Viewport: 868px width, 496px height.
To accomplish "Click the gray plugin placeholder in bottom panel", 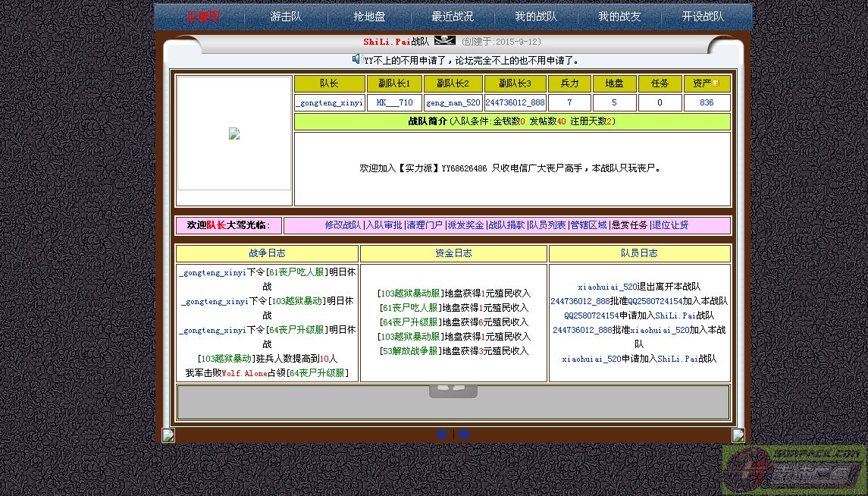I will click(453, 391).
